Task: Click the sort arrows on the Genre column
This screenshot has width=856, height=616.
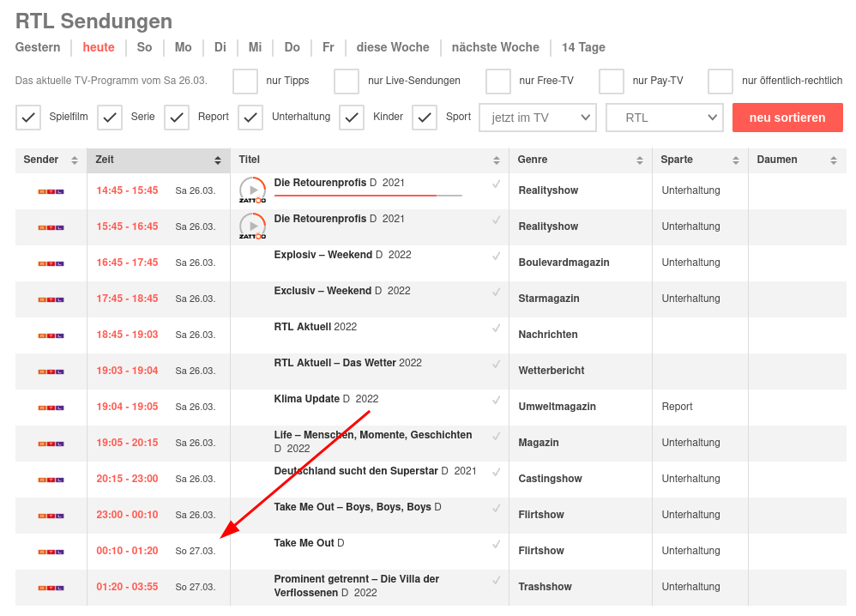Action: click(639, 160)
